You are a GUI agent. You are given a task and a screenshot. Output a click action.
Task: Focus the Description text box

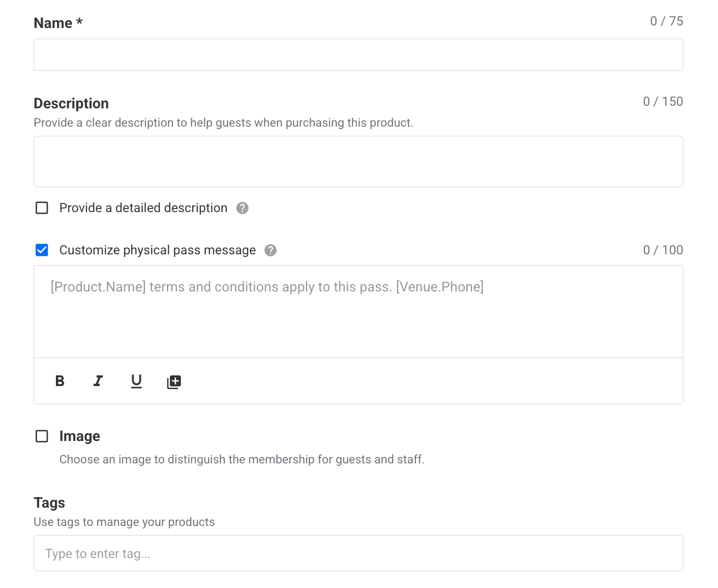pos(358,161)
